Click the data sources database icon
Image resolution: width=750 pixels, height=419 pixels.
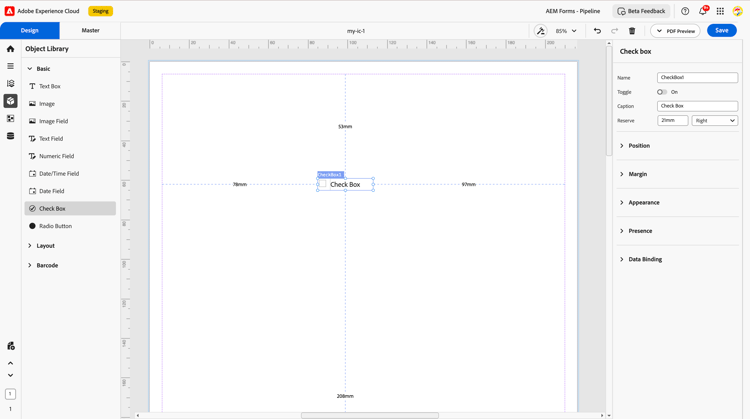(x=11, y=136)
